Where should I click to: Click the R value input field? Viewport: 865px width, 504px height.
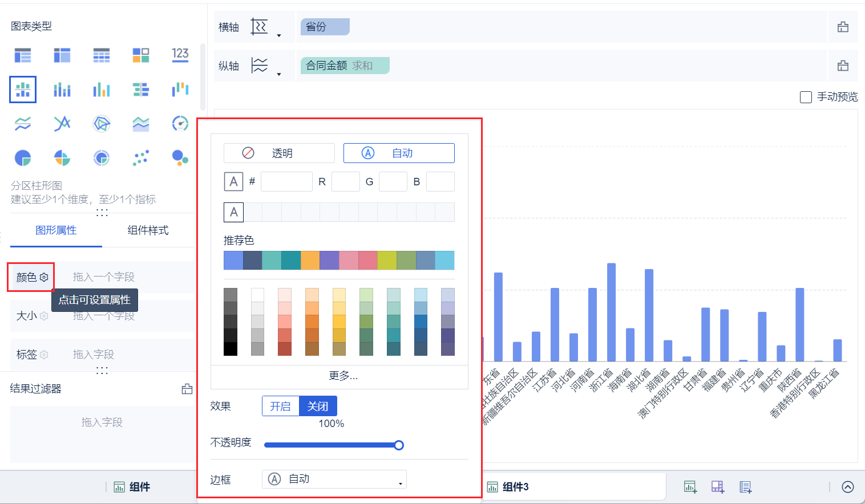pyautogui.click(x=346, y=182)
